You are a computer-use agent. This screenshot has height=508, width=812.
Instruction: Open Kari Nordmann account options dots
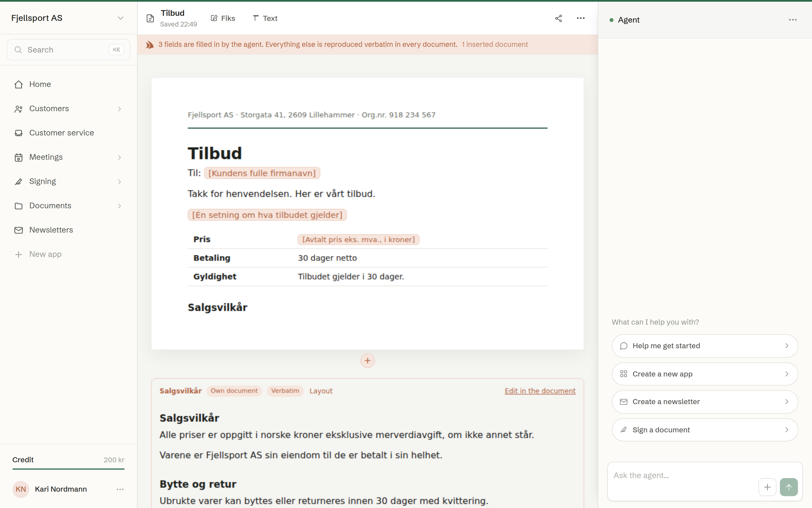click(120, 489)
